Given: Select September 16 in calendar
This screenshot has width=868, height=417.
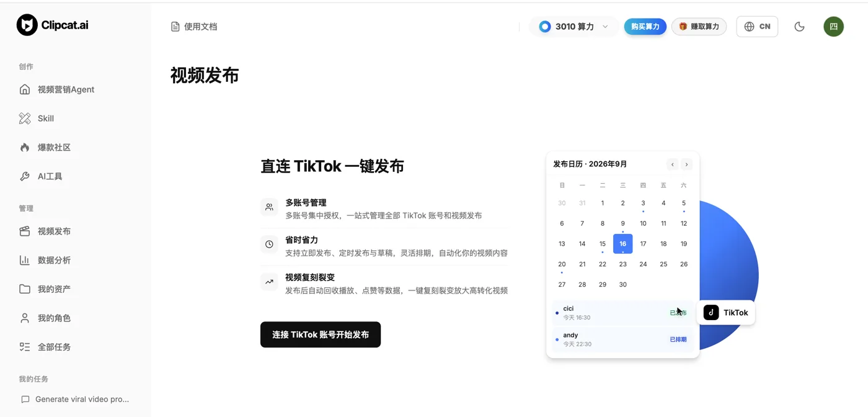Looking at the screenshot, I should pyautogui.click(x=623, y=244).
